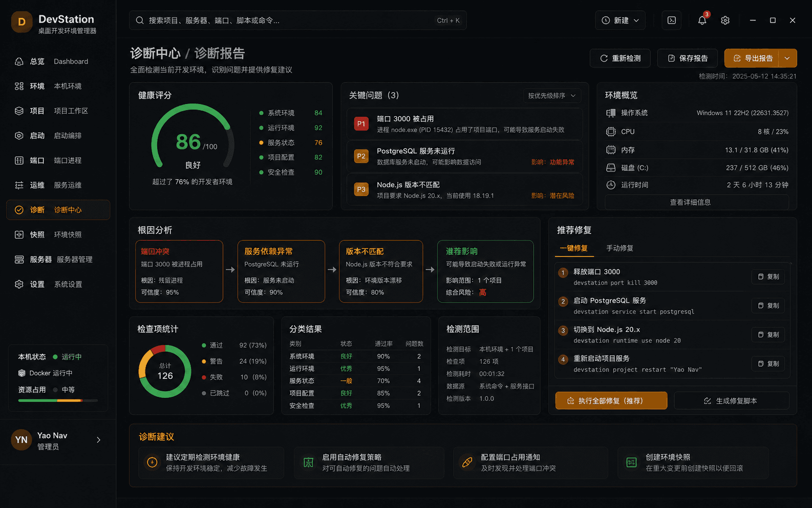Open the P1 端口 3000 被占用 issue
The width and height of the screenshot is (812, 508).
tap(464, 124)
